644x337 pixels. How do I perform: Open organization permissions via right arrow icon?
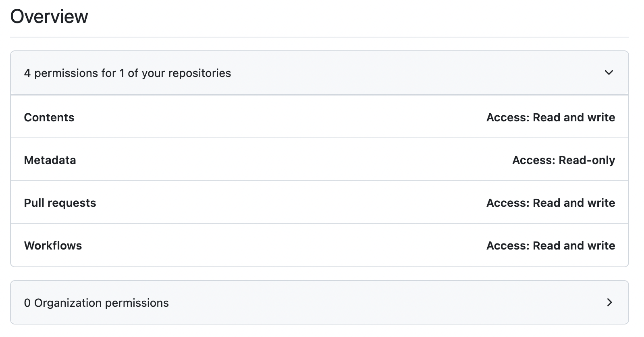click(609, 302)
